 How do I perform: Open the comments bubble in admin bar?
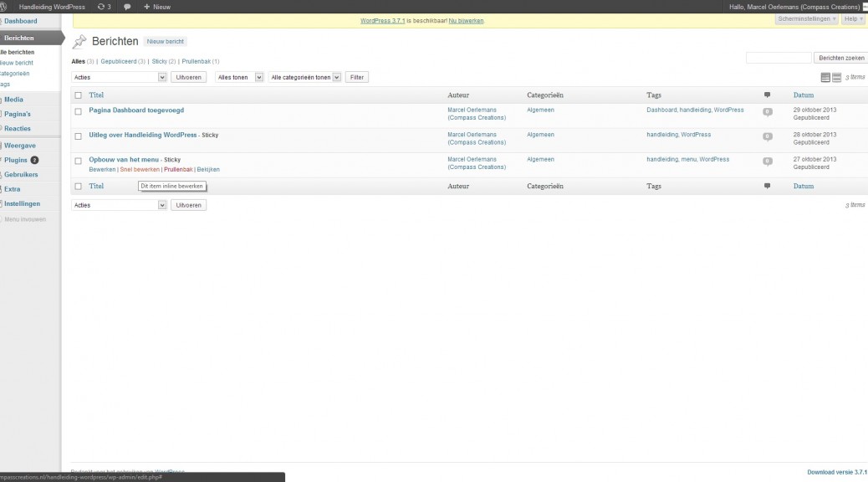[x=127, y=7]
